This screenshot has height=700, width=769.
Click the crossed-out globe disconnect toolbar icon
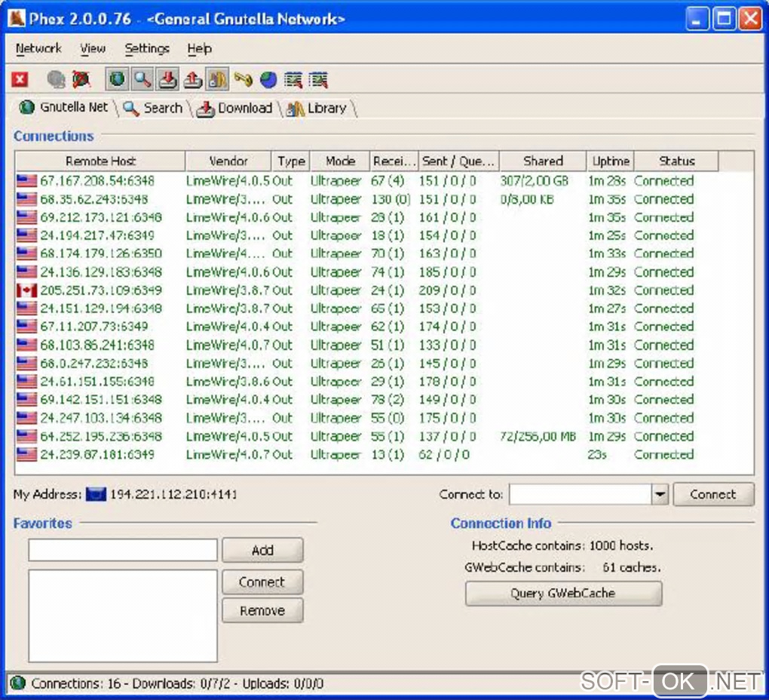point(81,79)
